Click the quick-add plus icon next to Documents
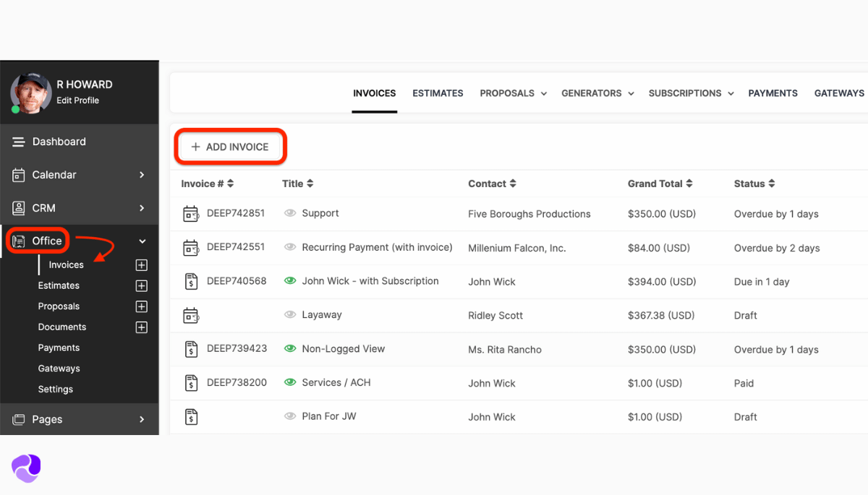Image resolution: width=868 pixels, height=495 pixels. pyautogui.click(x=142, y=327)
